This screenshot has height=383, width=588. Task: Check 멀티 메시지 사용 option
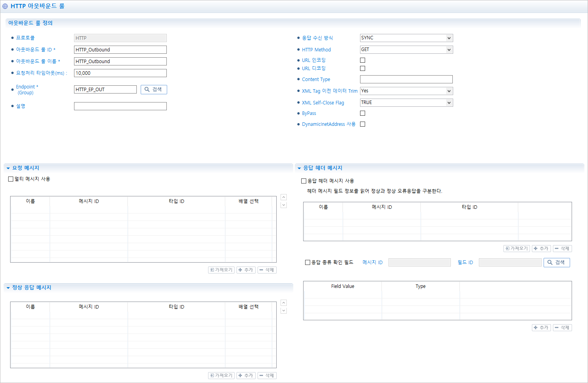coord(11,179)
